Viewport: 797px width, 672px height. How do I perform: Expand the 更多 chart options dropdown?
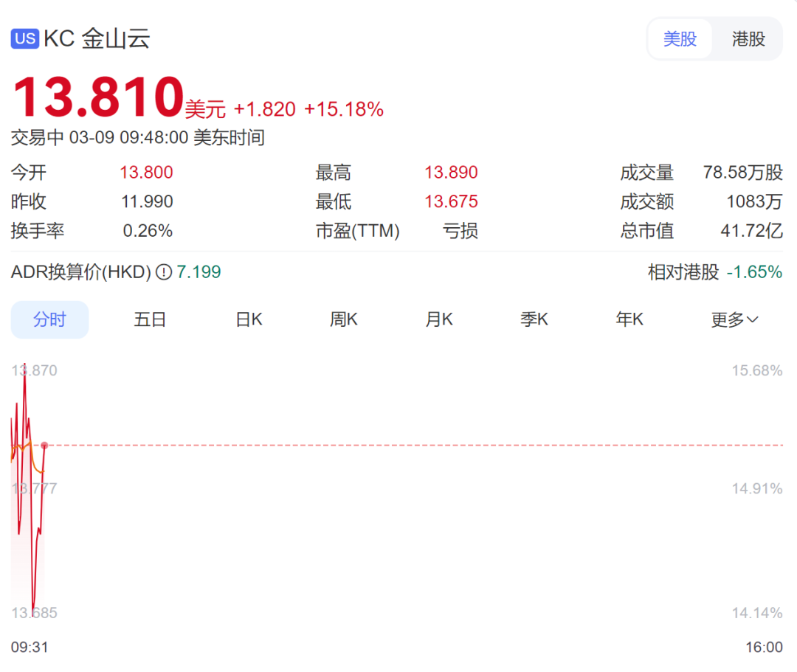coord(734,319)
